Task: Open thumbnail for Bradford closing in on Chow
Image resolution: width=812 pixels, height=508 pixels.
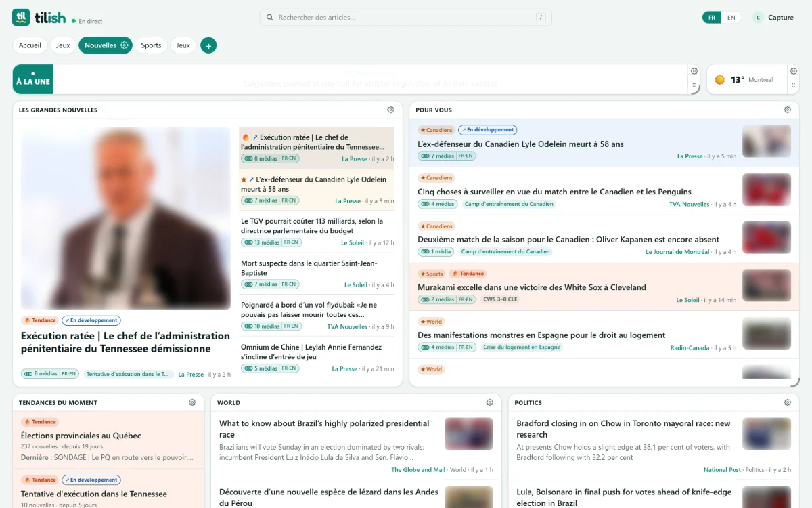Action: (767, 434)
